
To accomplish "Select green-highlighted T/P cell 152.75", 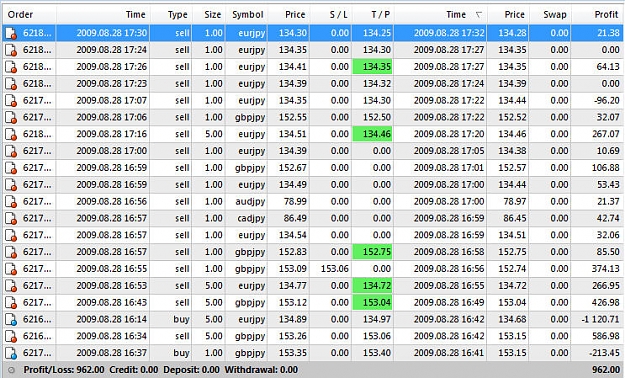I will 372,252.
